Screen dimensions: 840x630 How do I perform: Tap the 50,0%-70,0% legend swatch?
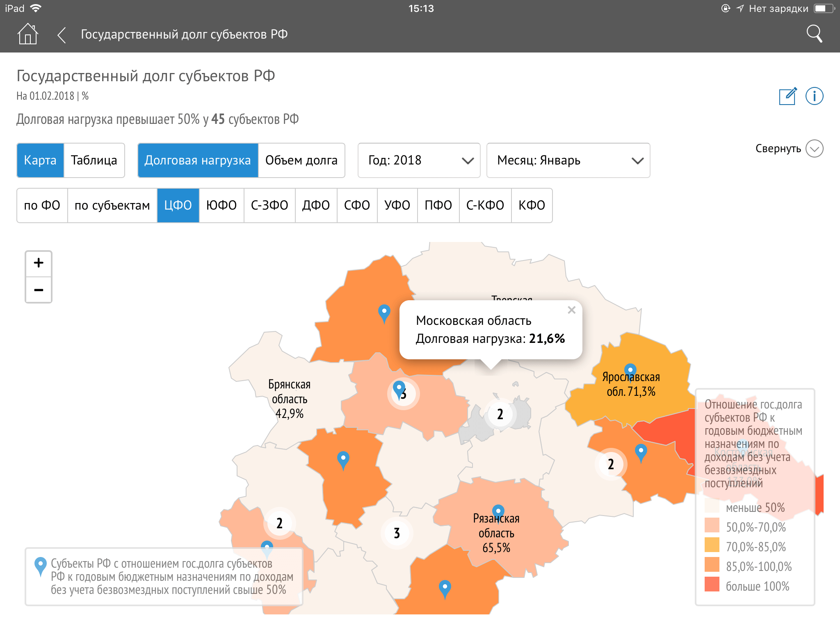coord(712,525)
